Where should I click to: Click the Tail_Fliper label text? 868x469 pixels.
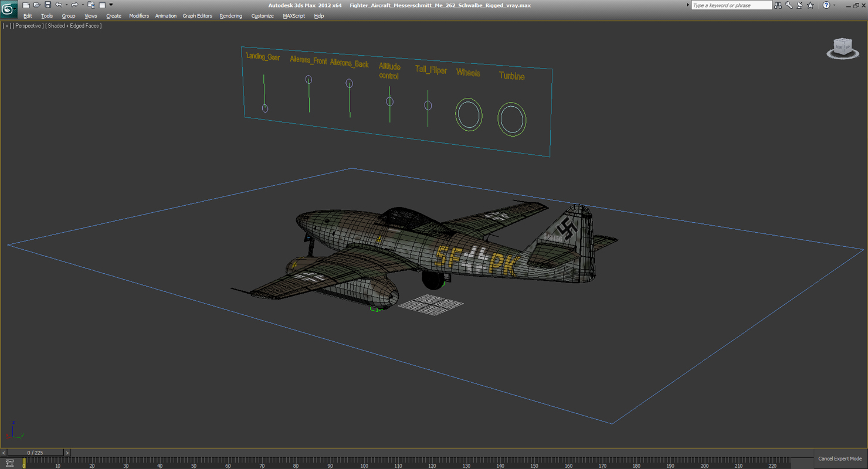point(431,70)
